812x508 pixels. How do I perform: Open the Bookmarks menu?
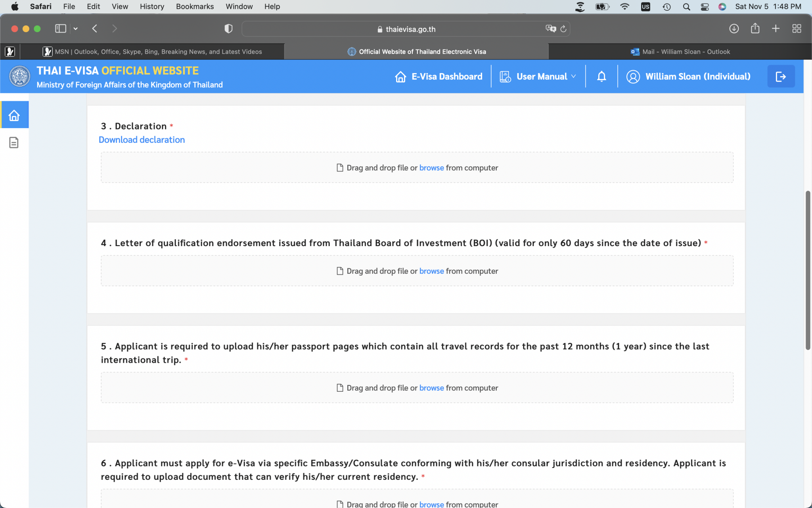pyautogui.click(x=195, y=6)
